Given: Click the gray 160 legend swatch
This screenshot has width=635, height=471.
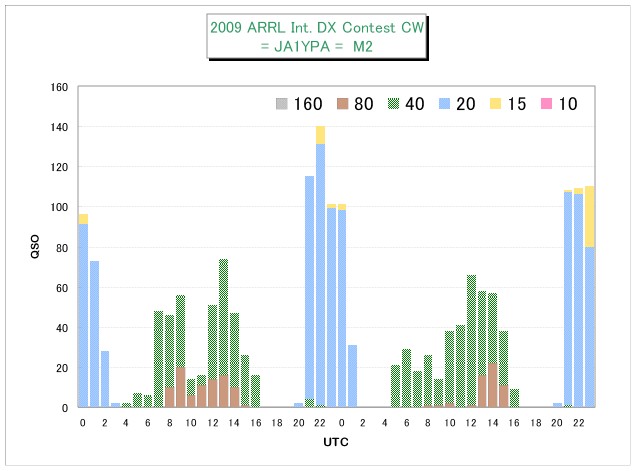Looking at the screenshot, I should pos(281,104).
